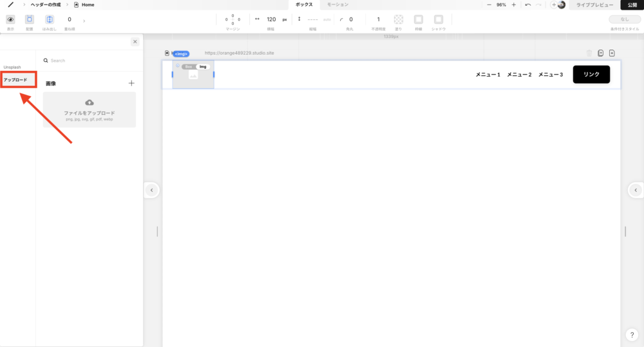Invite a collaborator with plus icon
The width and height of the screenshot is (644, 347).
[x=553, y=5]
